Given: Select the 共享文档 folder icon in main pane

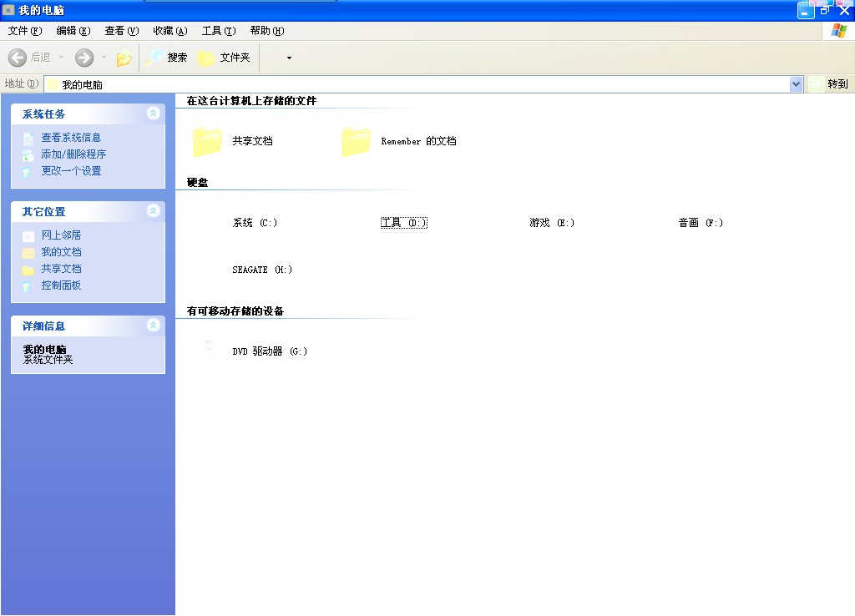Looking at the screenshot, I should 207,141.
